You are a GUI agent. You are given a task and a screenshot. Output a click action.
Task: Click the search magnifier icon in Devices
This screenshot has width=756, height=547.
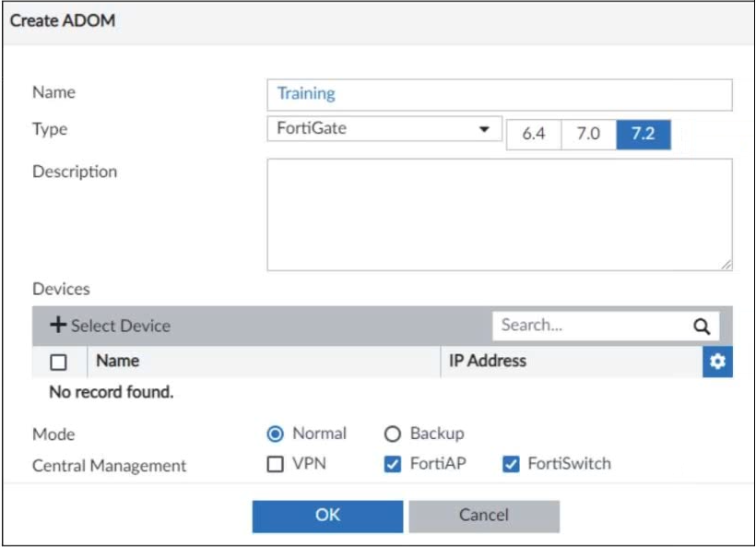click(x=701, y=326)
